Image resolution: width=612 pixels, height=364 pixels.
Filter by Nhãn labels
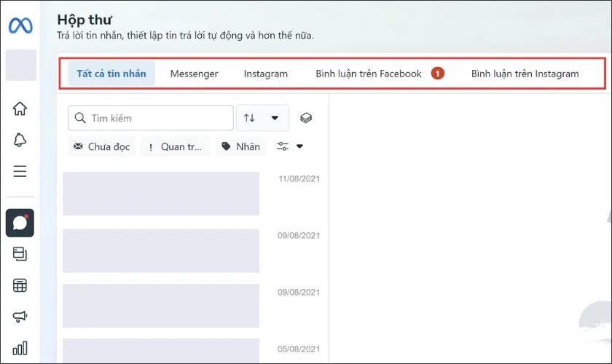(x=241, y=147)
